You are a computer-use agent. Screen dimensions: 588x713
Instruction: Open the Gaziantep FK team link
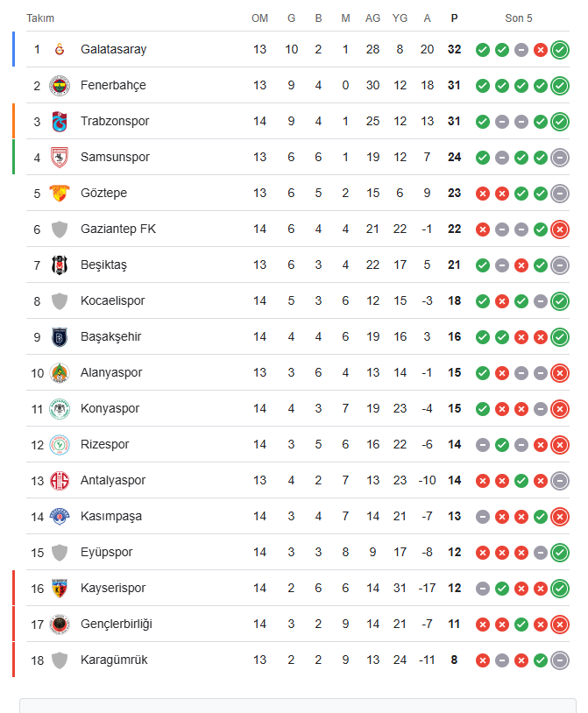[118, 229]
